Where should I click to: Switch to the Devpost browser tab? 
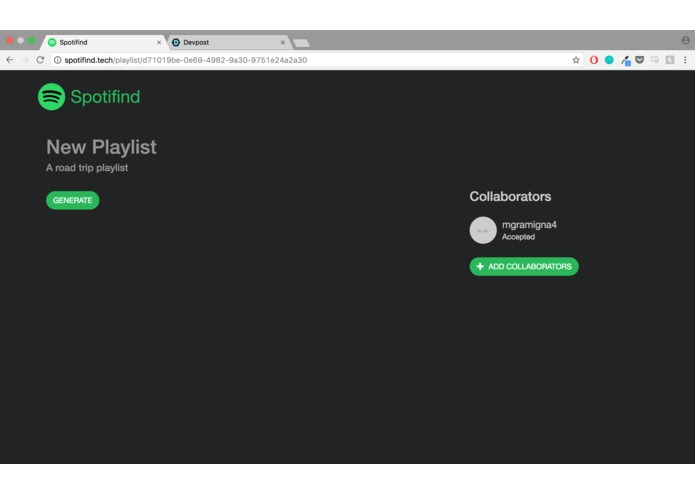point(228,43)
